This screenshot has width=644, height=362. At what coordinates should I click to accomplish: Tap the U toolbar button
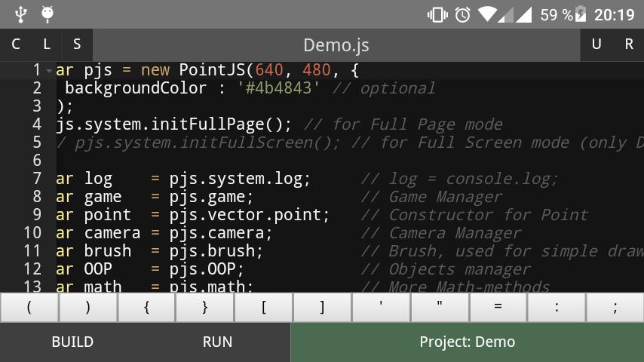(596, 44)
